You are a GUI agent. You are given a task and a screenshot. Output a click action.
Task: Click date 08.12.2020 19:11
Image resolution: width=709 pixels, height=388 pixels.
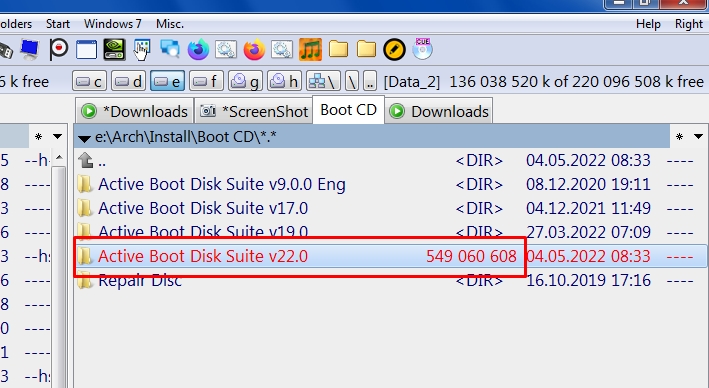click(588, 185)
